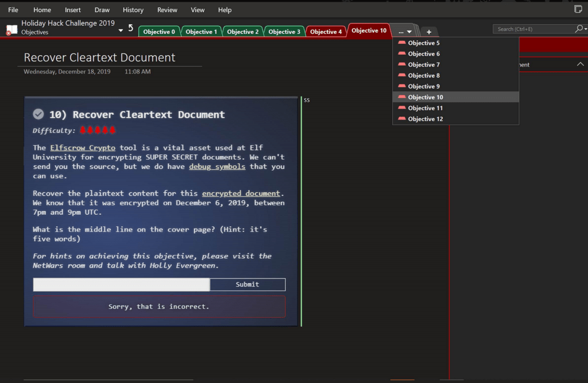Viewport: 588px width, 383px height.
Task: Switch to the Objective 0 section tab
Action: pos(159,32)
